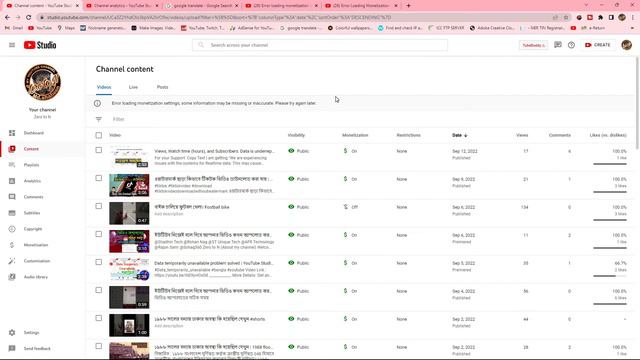Tick the select-all videos checkbox

pyautogui.click(x=99, y=135)
